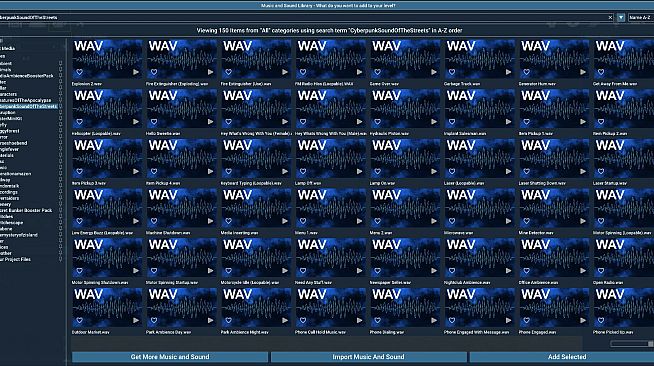Play Keyboard Typing (Loopable).wav preview
Screen dimensions: 654x366
(285, 171)
